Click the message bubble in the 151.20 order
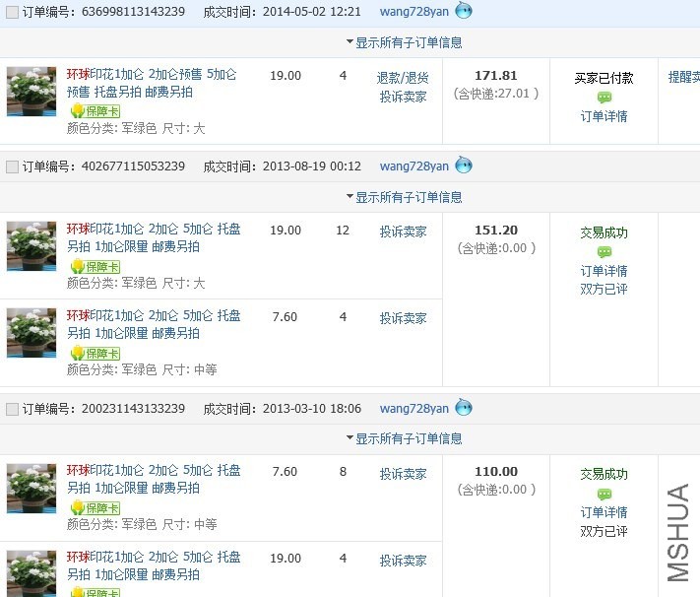Image resolution: width=700 pixels, height=597 pixels. 604,252
